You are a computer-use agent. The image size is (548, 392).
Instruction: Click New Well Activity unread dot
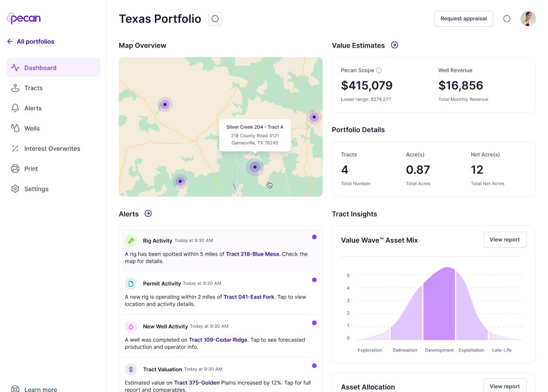(314, 323)
